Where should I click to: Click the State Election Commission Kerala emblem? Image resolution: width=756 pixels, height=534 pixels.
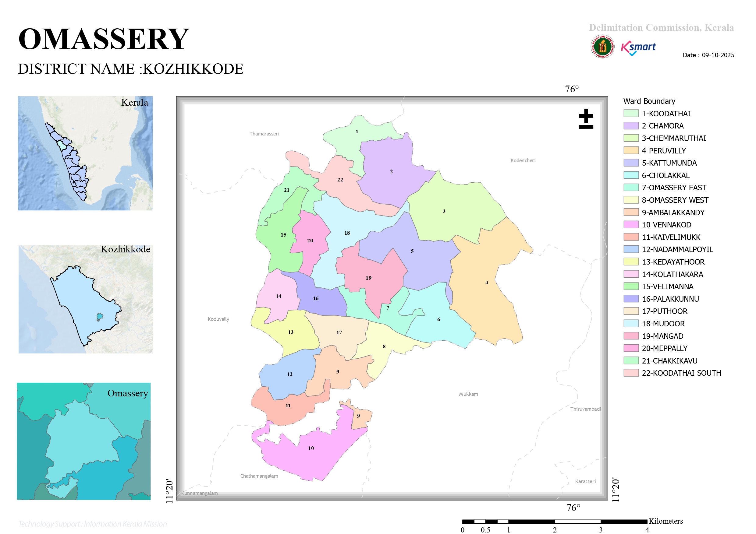pyautogui.click(x=602, y=47)
